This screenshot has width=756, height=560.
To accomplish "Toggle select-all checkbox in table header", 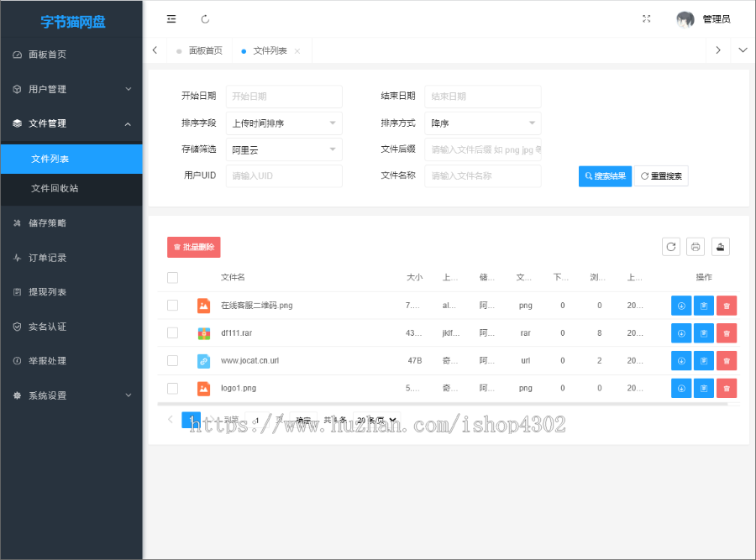I will [172, 278].
